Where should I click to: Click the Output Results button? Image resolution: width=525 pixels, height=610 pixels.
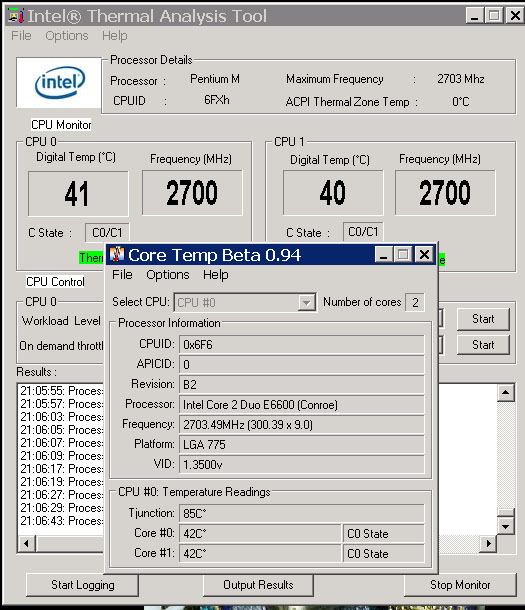(258, 585)
